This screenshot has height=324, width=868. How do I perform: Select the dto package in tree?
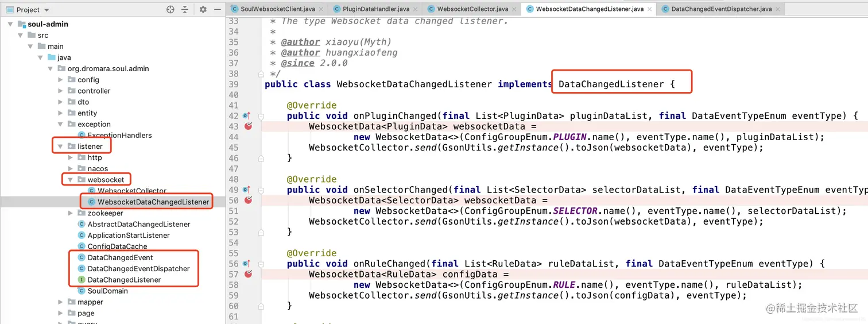tap(83, 102)
